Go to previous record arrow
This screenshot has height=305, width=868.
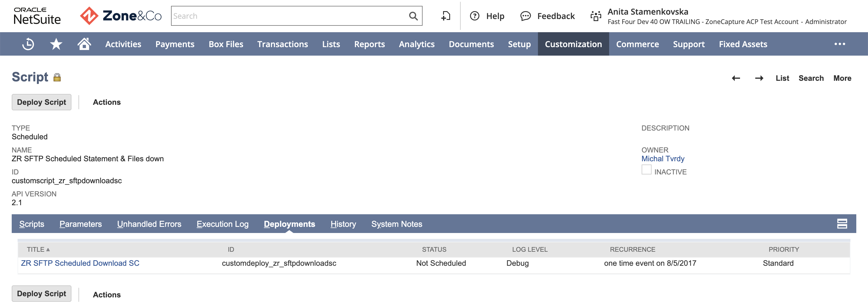click(736, 78)
